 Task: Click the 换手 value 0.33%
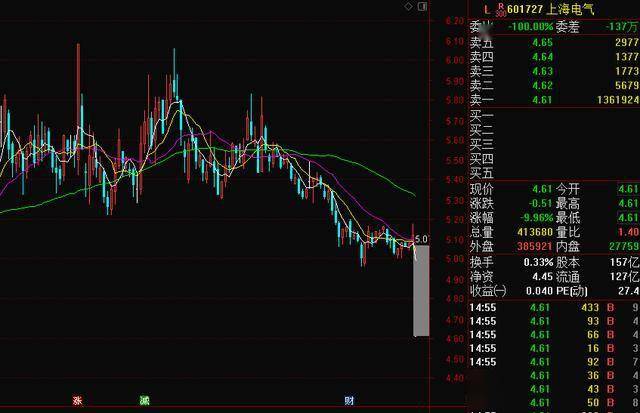(x=538, y=262)
